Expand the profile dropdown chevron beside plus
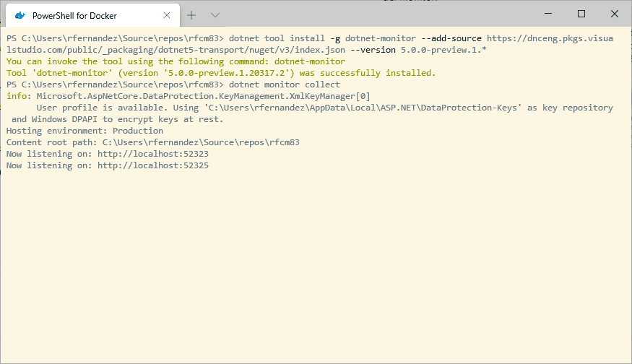 215,15
